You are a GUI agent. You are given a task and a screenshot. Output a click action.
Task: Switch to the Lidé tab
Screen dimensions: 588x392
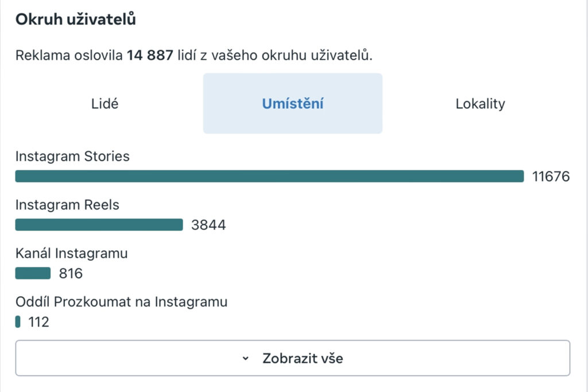pos(106,104)
